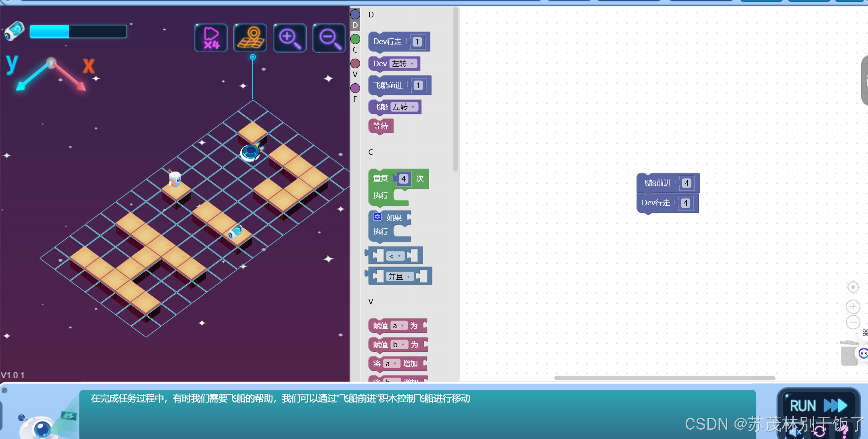Click the map location marker icon
The width and height of the screenshot is (868, 439).
pos(250,38)
